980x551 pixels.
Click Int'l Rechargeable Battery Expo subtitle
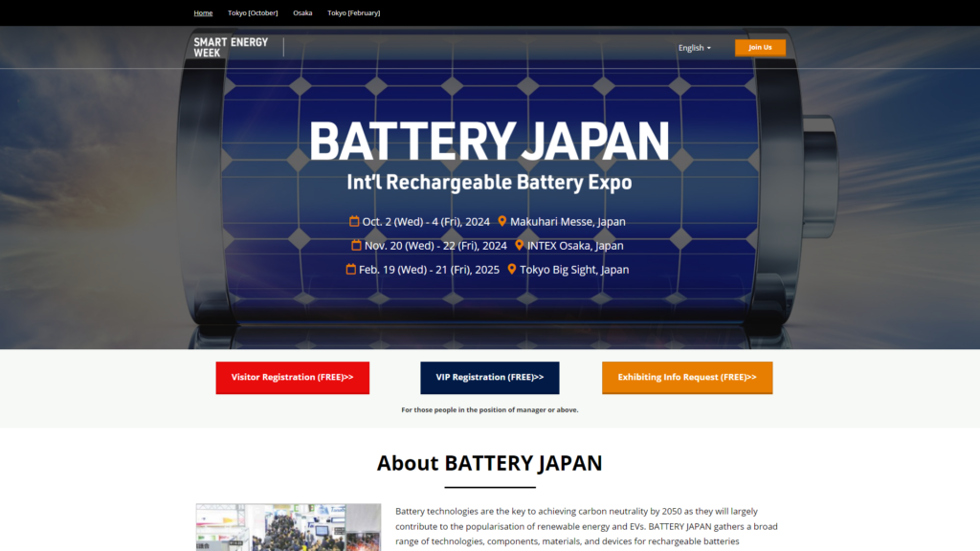(x=489, y=182)
